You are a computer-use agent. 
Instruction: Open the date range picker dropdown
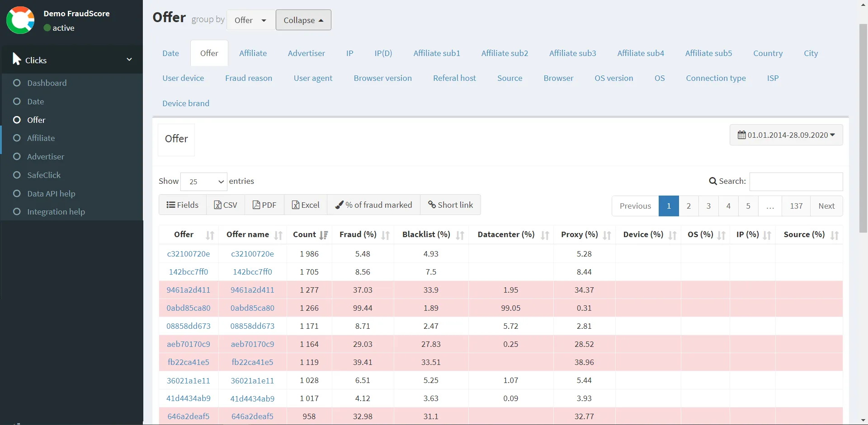click(x=786, y=135)
